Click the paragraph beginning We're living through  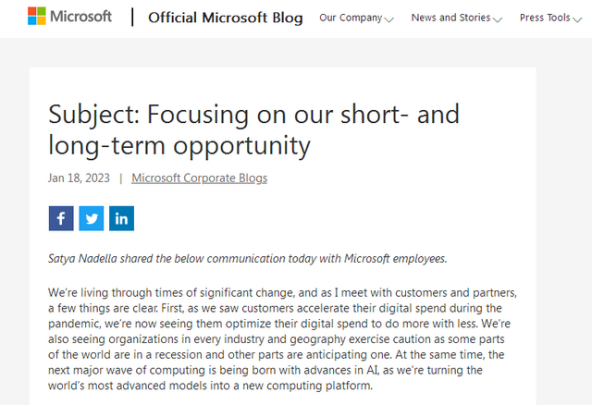click(x=283, y=339)
